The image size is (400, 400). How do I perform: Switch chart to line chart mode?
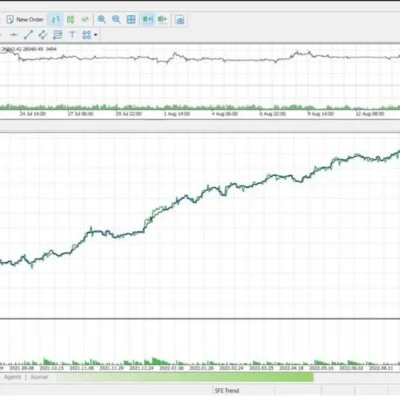point(85,20)
